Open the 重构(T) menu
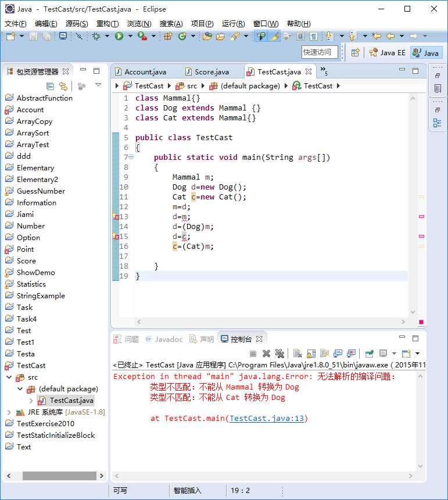This screenshot has width=448, height=500. coord(107,24)
